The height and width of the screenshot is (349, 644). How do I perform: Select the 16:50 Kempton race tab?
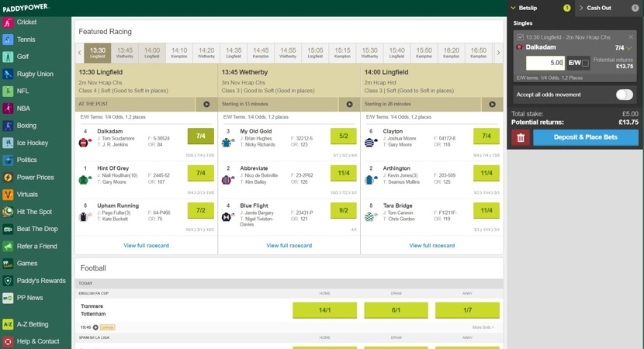(479, 53)
